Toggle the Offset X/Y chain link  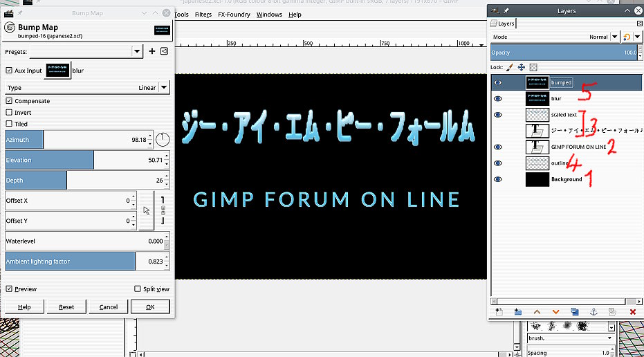pyautogui.click(x=163, y=211)
